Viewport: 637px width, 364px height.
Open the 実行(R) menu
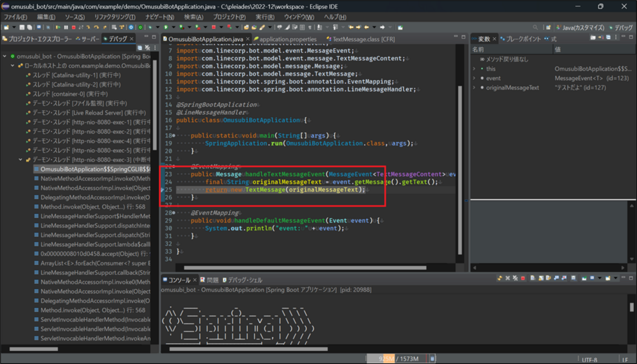265,17
